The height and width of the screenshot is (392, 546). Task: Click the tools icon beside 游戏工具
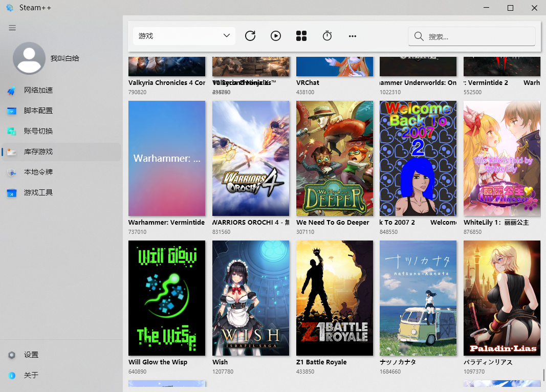[x=11, y=193]
